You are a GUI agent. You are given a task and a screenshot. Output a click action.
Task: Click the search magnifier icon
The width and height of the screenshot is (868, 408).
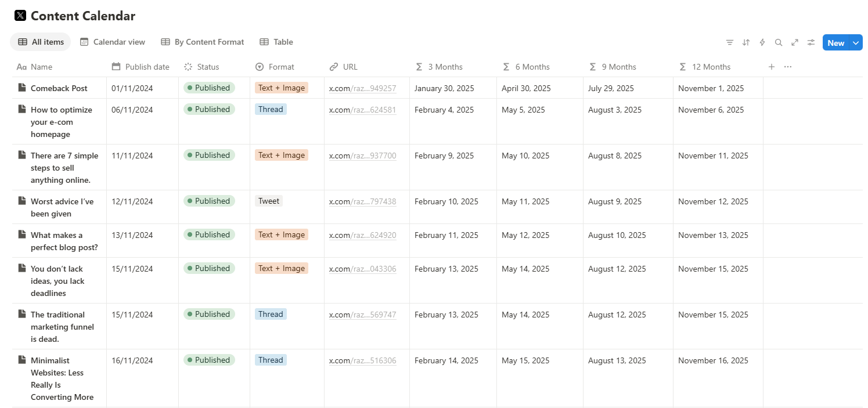click(779, 42)
